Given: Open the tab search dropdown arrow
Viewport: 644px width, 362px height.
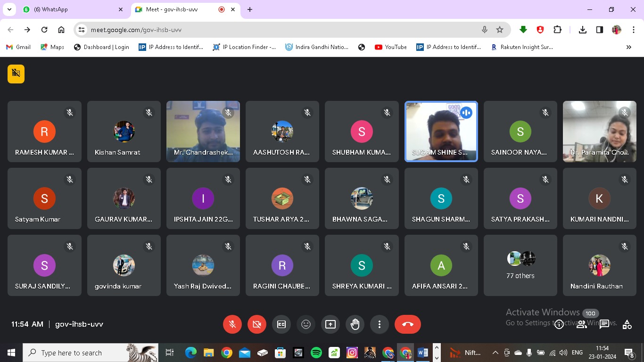Looking at the screenshot, I should tap(9, 9).
